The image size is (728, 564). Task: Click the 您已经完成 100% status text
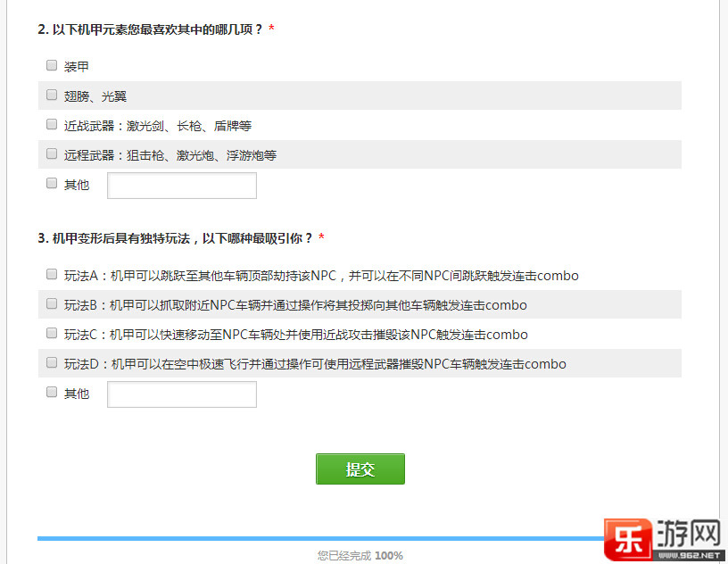point(360,556)
